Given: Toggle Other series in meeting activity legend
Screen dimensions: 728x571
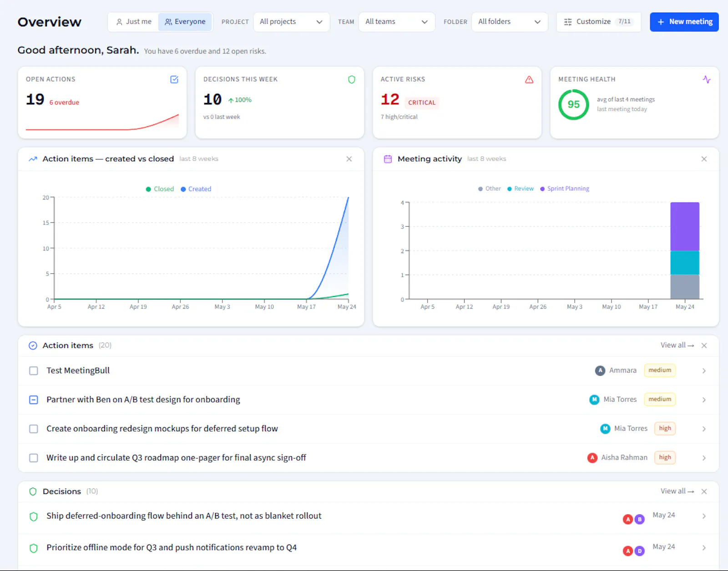Looking at the screenshot, I should tap(490, 189).
